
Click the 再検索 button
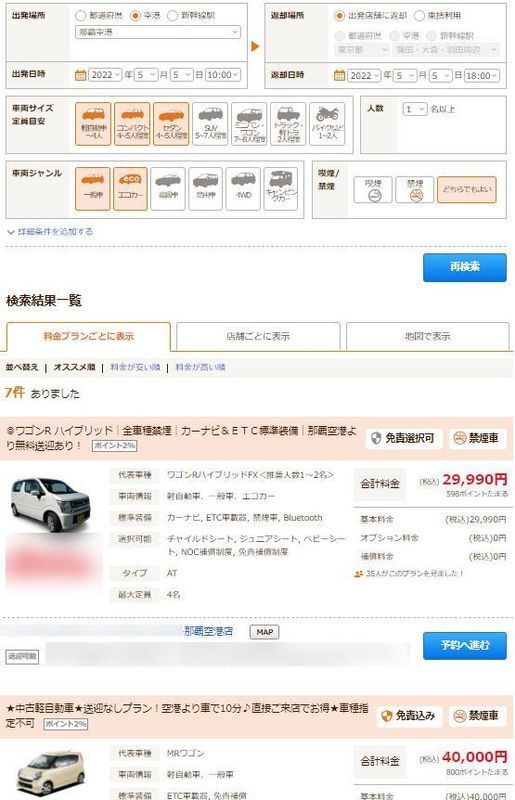464,267
